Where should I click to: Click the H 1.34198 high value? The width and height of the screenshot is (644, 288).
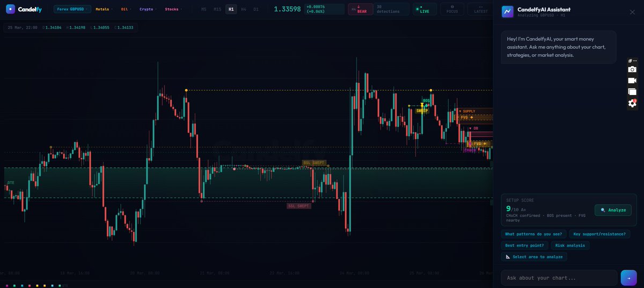(x=76, y=27)
